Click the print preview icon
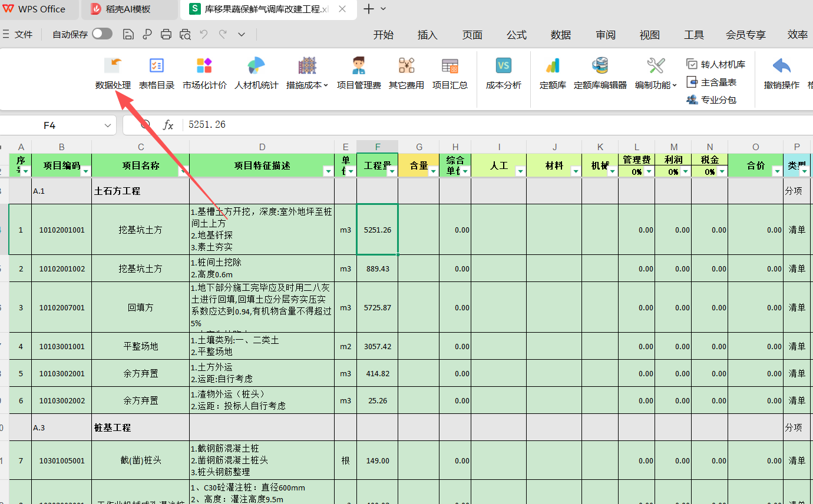813x504 pixels. [185, 35]
